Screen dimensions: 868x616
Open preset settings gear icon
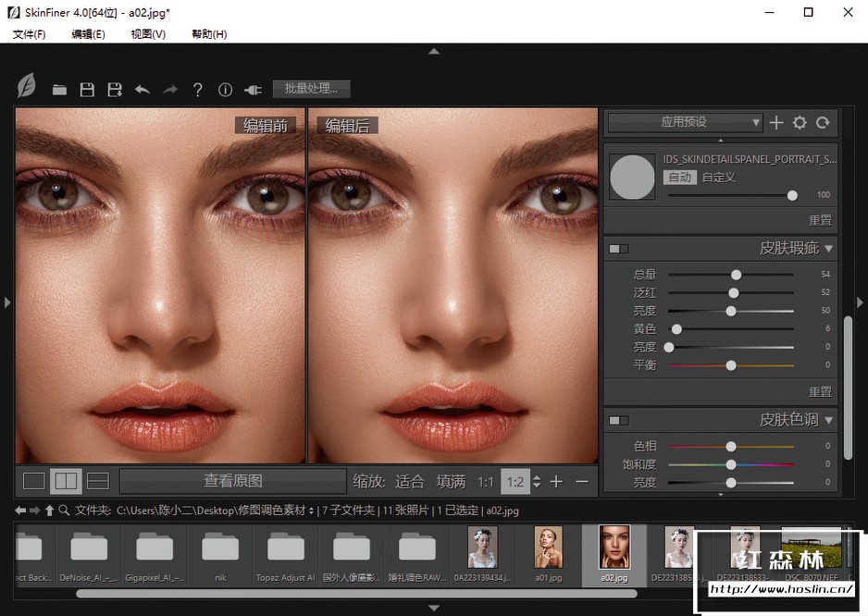click(x=800, y=122)
